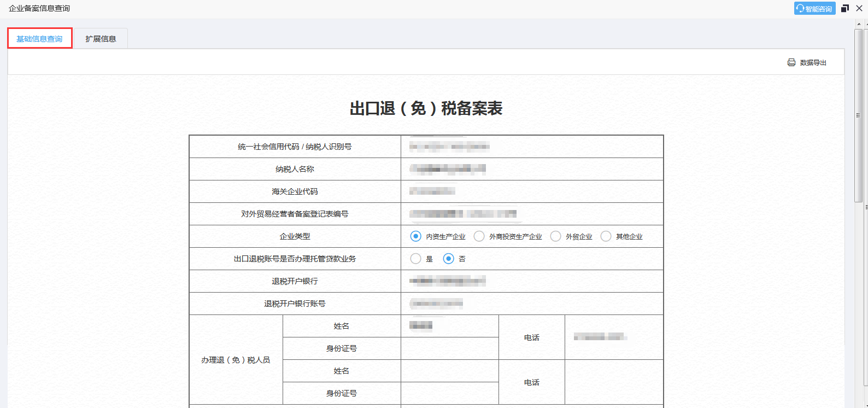Image resolution: width=868 pixels, height=408 pixels.
Task: Click the restore window icon
Action: pyautogui.click(x=845, y=8)
